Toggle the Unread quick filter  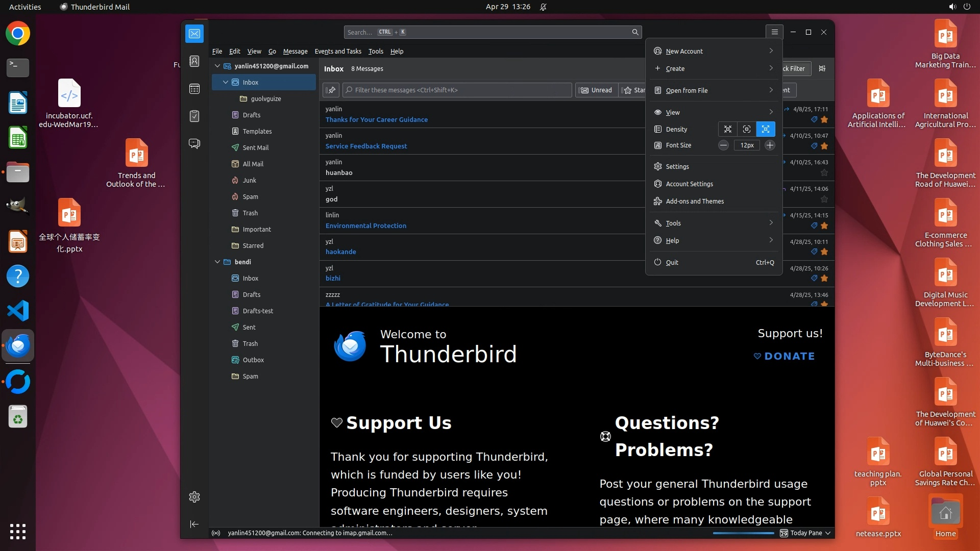[x=596, y=90]
